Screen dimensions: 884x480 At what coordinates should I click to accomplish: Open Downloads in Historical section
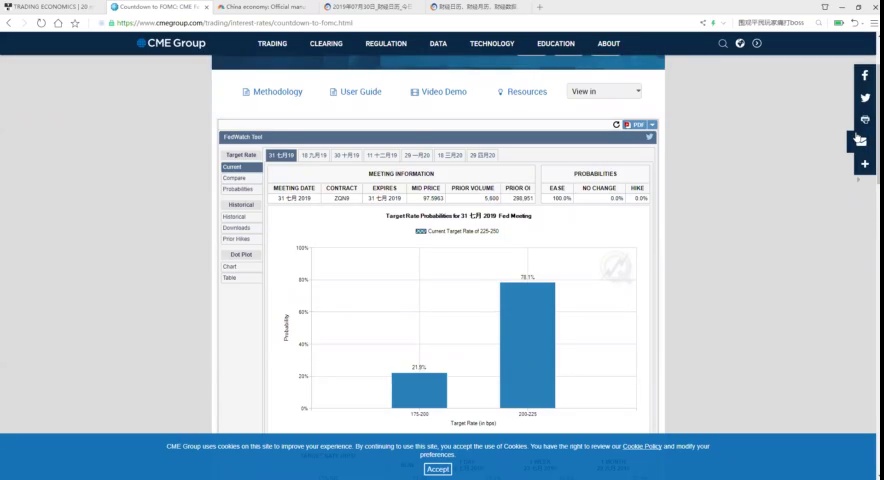[241, 228]
